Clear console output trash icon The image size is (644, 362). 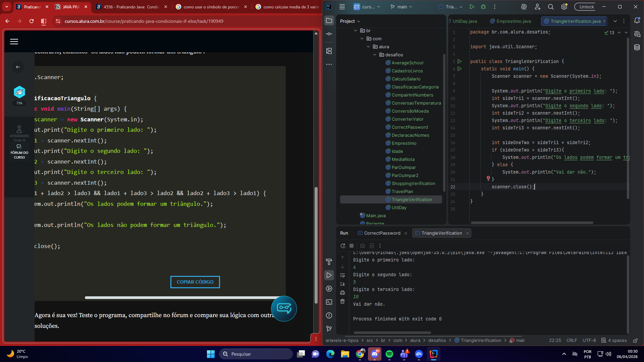(342, 301)
